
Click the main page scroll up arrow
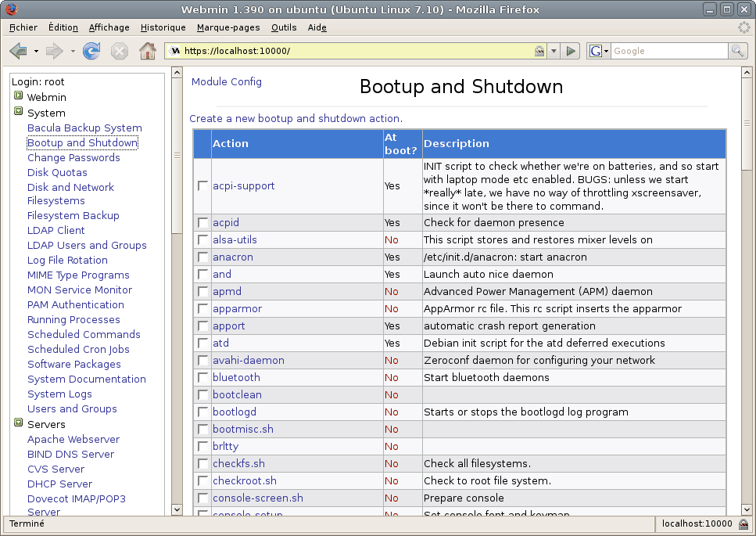747,72
